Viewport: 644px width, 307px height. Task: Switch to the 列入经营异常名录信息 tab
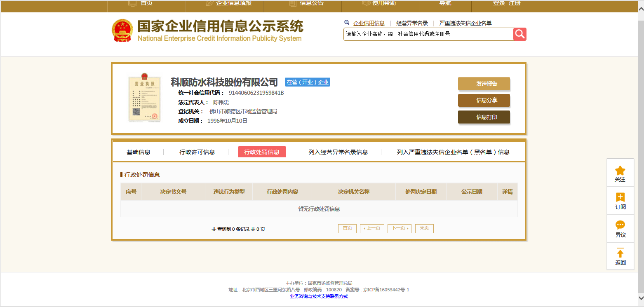(x=338, y=152)
